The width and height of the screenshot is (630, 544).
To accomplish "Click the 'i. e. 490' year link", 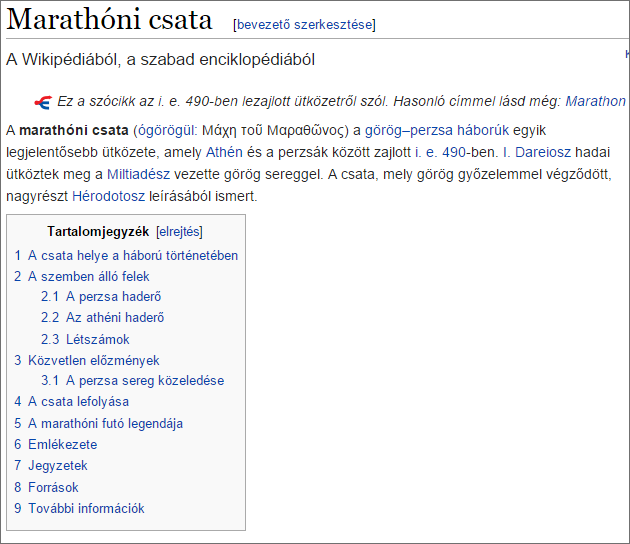I will pos(440,152).
